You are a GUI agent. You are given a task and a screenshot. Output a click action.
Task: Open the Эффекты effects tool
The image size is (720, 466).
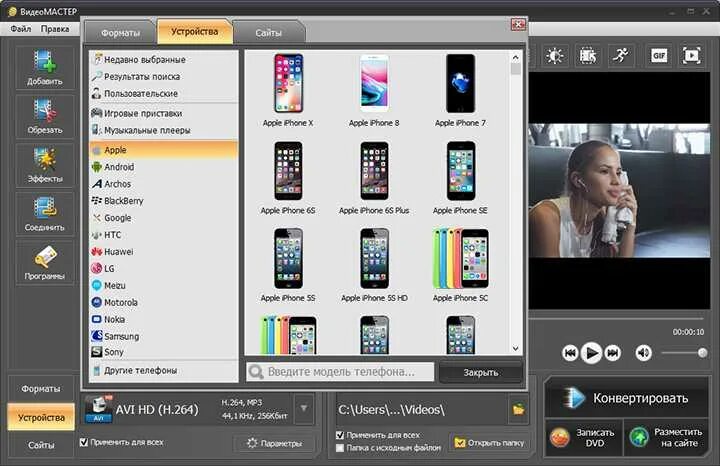[x=45, y=164]
